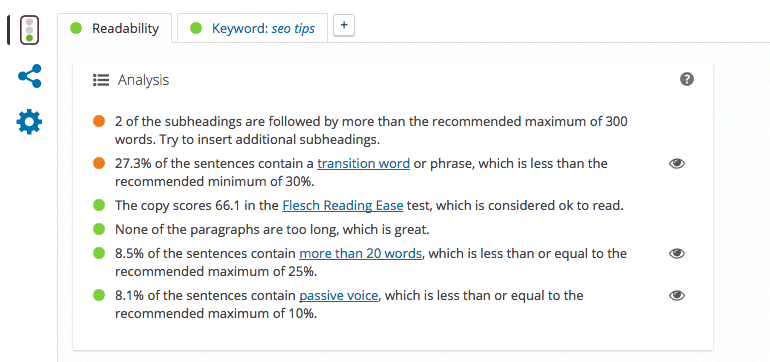Screen dimensions: 770x362
Task: Click green bullet on Readability tab
Action: [x=76, y=28]
